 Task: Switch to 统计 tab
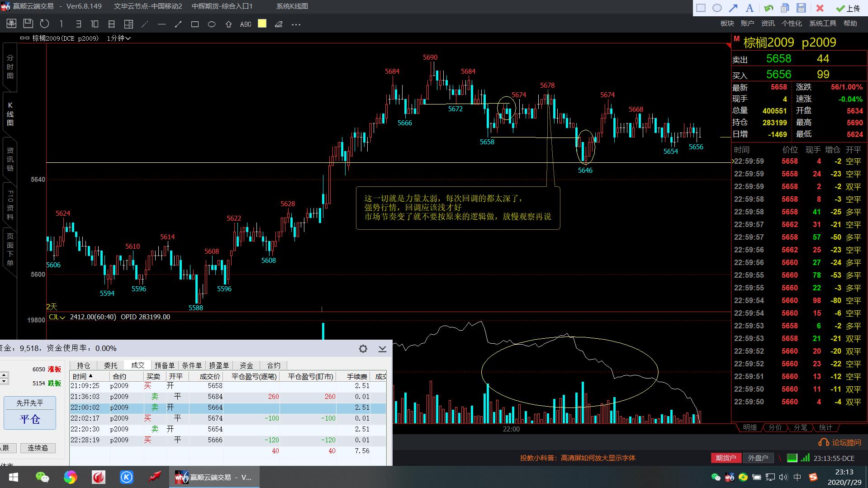(825, 427)
